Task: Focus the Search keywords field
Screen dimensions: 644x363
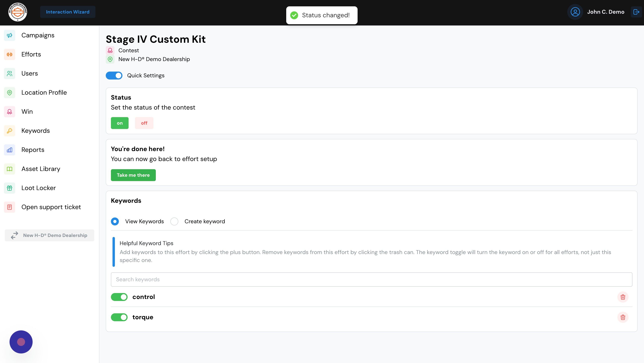Action: tap(371, 280)
